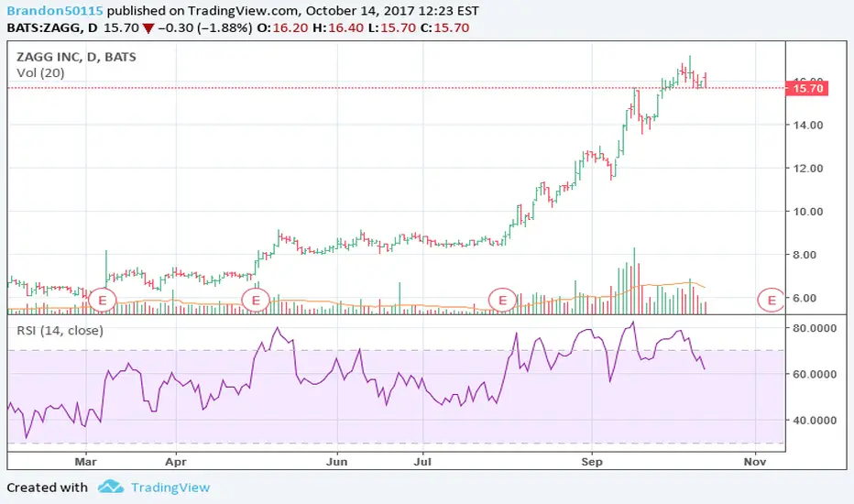This screenshot has height=504, width=854.
Task: Click the red down-triangle price change indicator
Action: [148, 28]
